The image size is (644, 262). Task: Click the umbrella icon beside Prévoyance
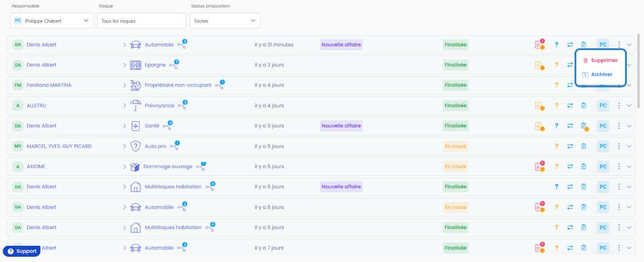pyautogui.click(x=136, y=105)
